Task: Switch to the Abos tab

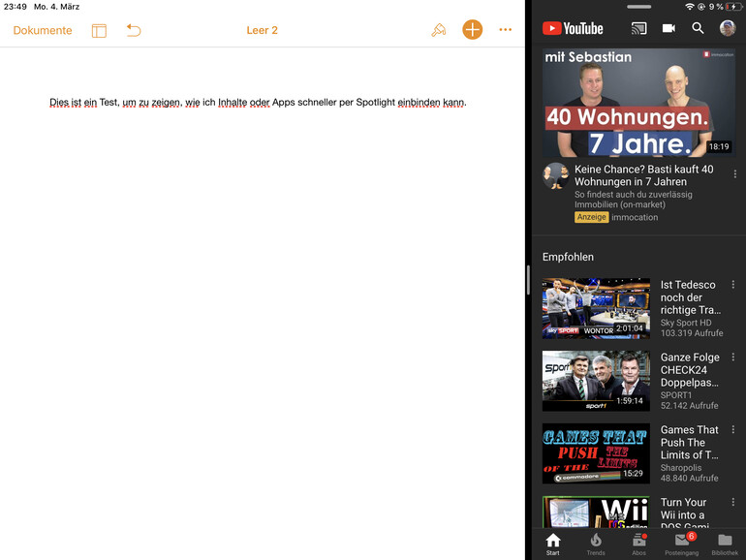Action: tap(639, 544)
